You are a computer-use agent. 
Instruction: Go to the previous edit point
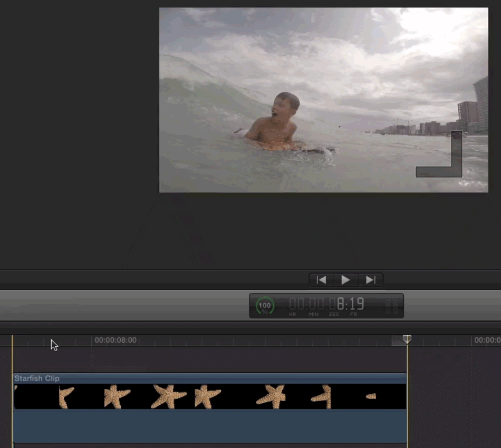(321, 280)
